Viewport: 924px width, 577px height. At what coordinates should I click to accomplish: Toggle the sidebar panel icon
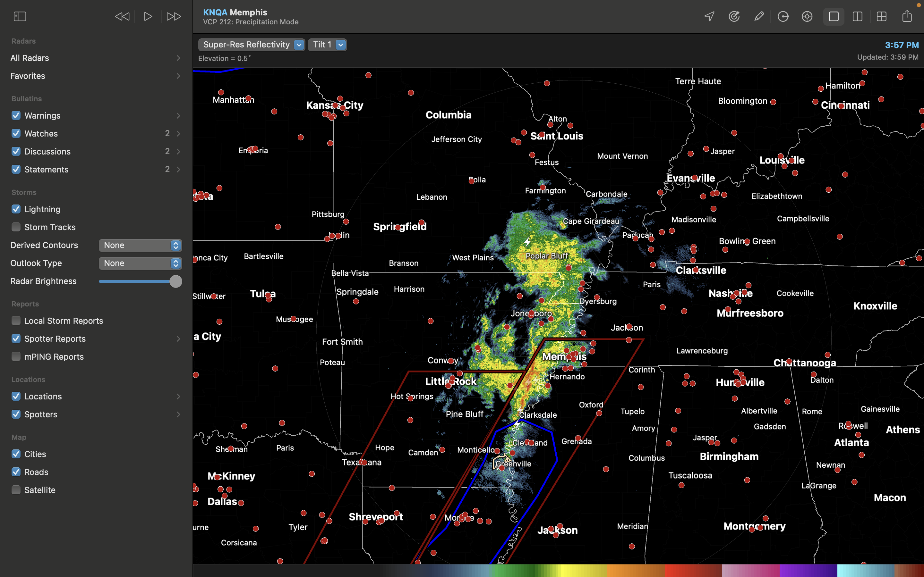(x=20, y=16)
